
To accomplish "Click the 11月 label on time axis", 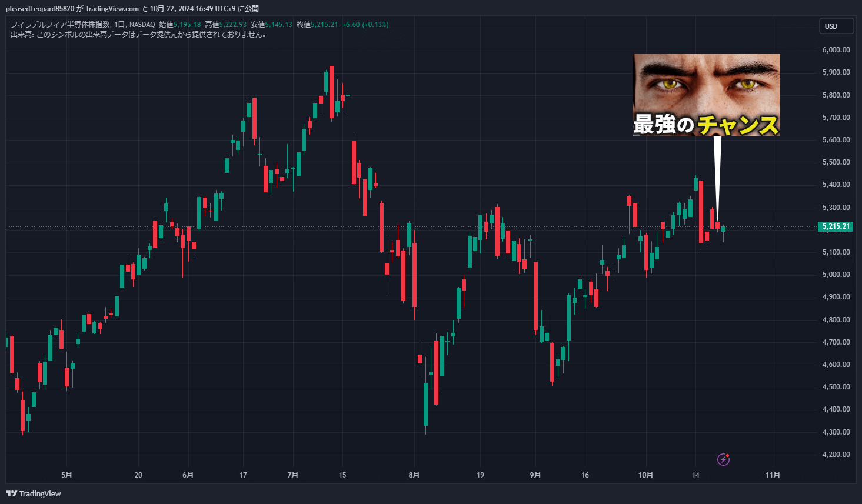I will (773, 475).
